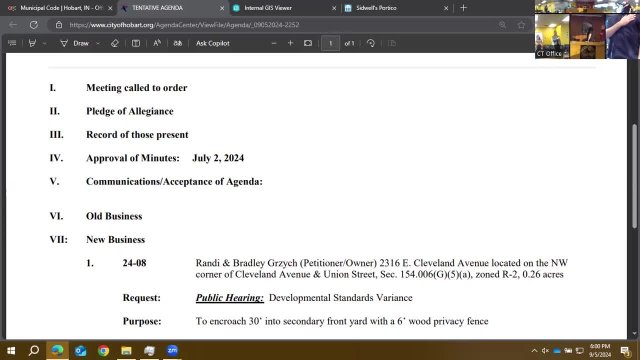
Task: Launch Google Chrome from the taskbar
Action: coord(103,351)
